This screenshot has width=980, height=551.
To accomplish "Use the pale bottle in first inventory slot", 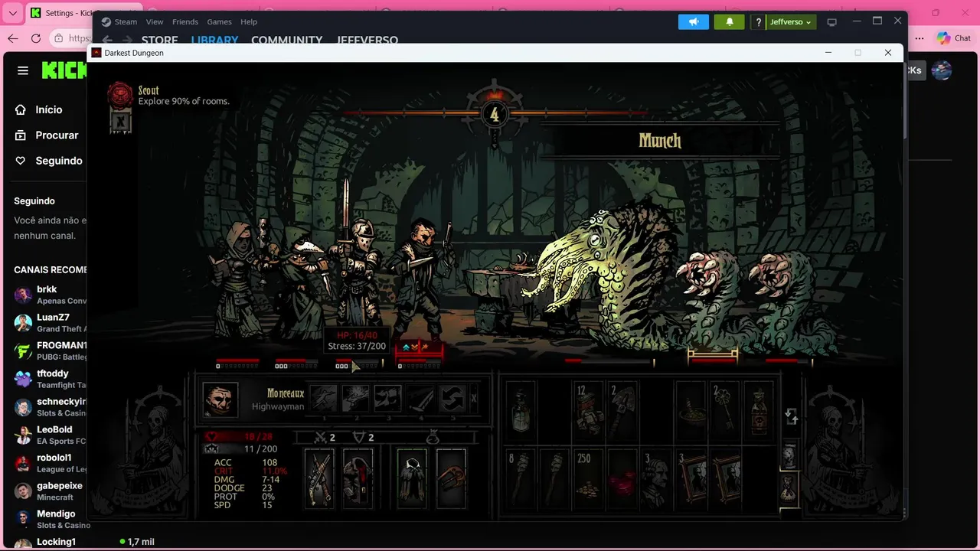I will (521, 409).
